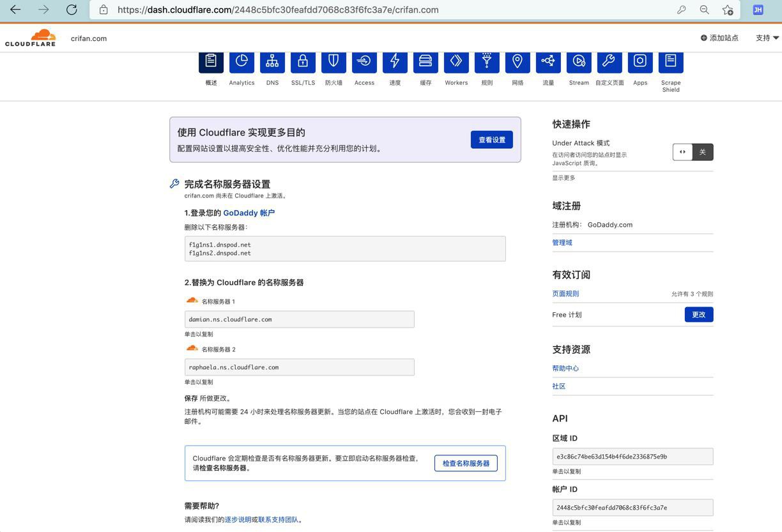Open the Firewall (防火墙) shield icon
This screenshot has width=782, height=532.
pos(333,62)
